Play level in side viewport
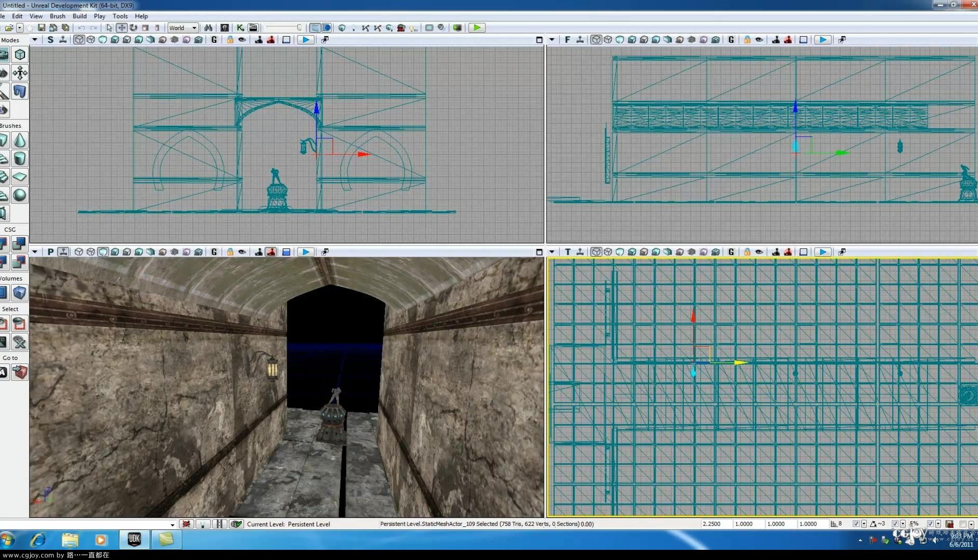Image resolution: width=978 pixels, height=560 pixels. 305,40
